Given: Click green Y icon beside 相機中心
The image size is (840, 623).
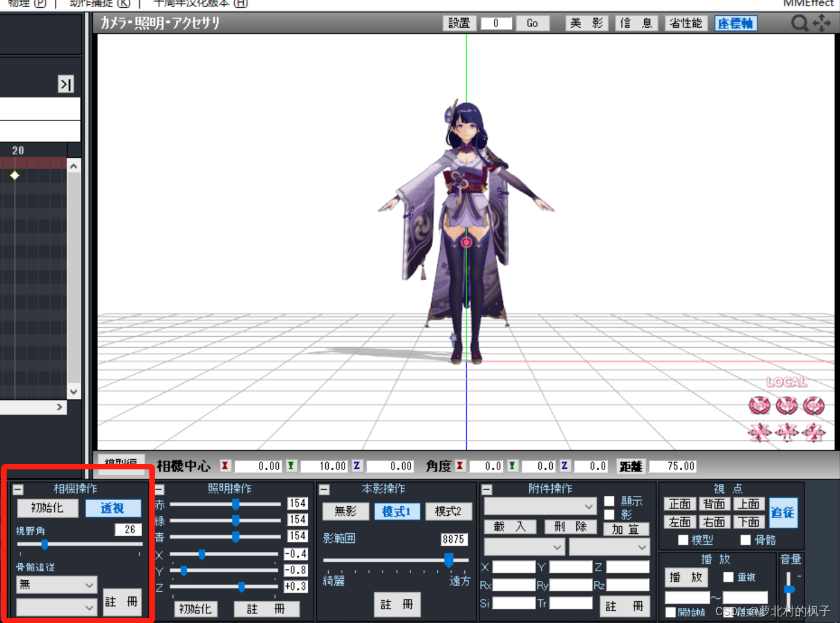Looking at the screenshot, I should (291, 466).
